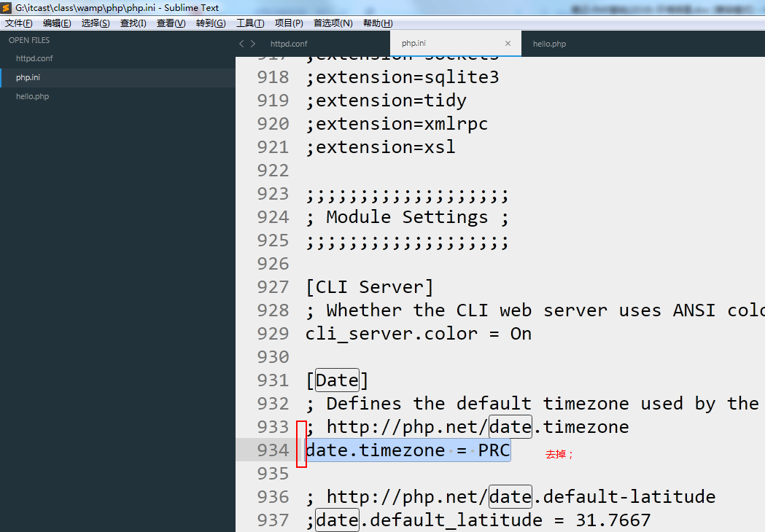Screen dimensions: 765x532
Task: Switch to the hello.php tab
Action: pyautogui.click(x=549, y=44)
